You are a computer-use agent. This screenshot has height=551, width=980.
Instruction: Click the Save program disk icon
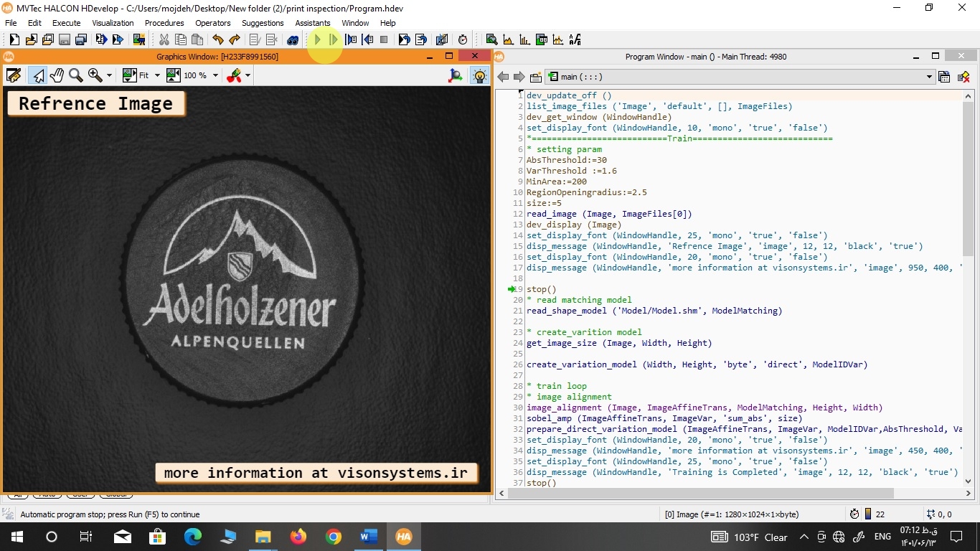pos(65,40)
